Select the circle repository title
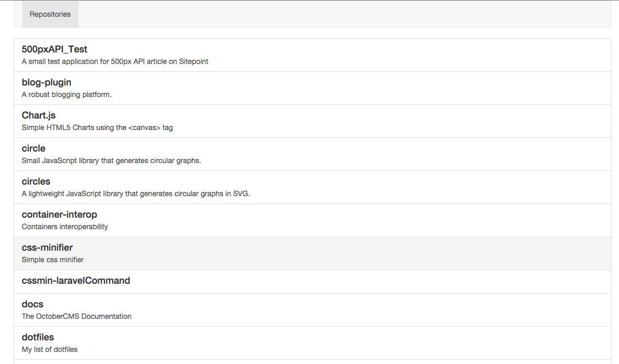 pyautogui.click(x=34, y=148)
